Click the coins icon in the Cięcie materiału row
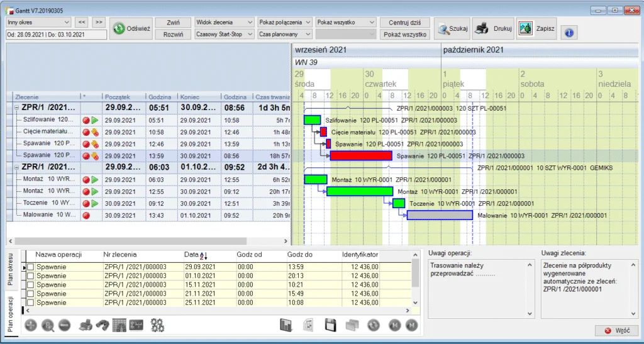This screenshot has height=344, width=644. (x=96, y=132)
